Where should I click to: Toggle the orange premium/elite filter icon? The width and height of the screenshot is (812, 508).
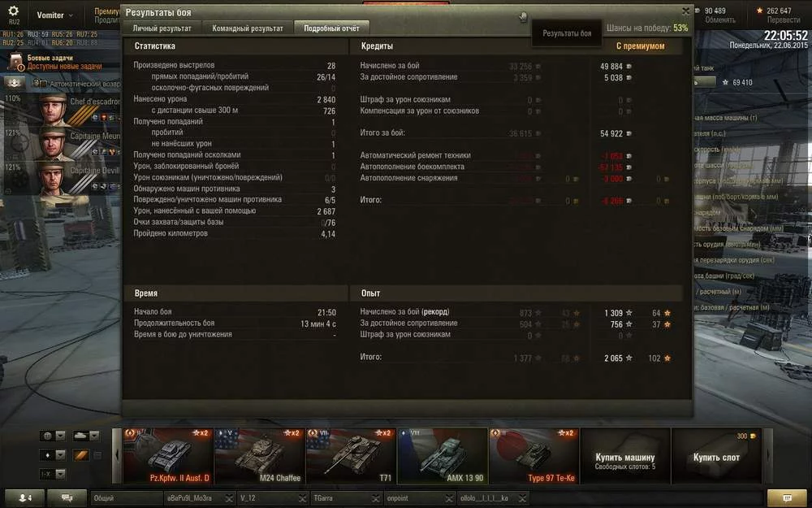[80, 455]
